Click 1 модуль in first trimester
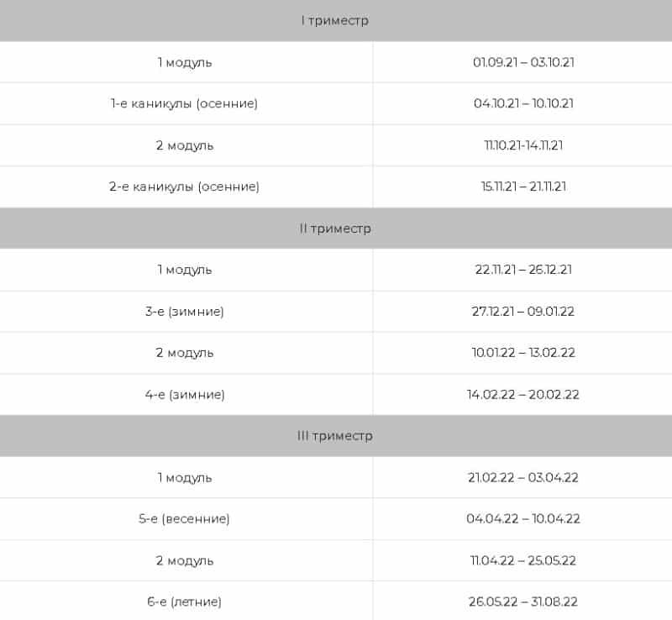The width and height of the screenshot is (672, 620). 185,63
